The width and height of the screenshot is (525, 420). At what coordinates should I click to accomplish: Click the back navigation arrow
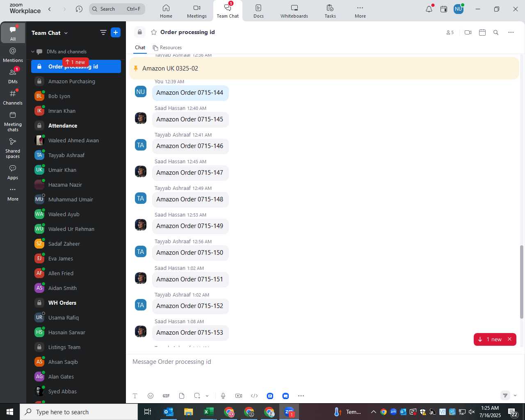pos(50,9)
